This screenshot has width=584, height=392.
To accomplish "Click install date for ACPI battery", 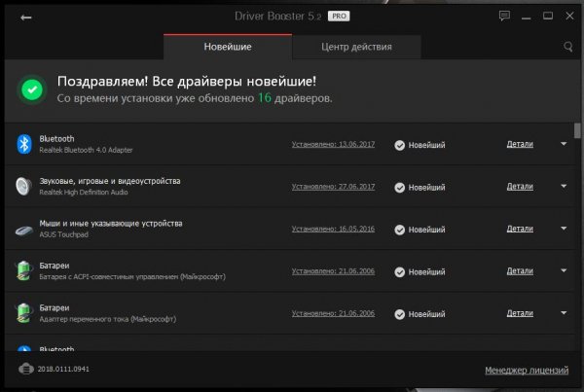I will tap(333, 271).
